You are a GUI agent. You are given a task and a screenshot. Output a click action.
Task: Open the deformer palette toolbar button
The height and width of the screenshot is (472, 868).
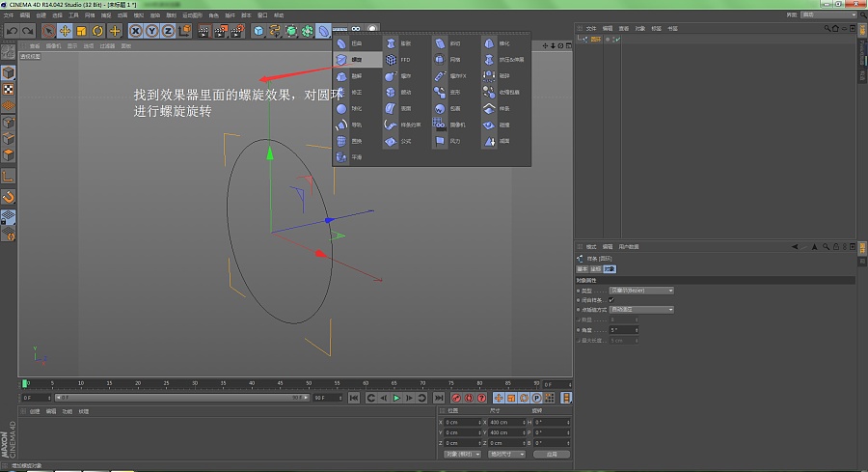324,31
